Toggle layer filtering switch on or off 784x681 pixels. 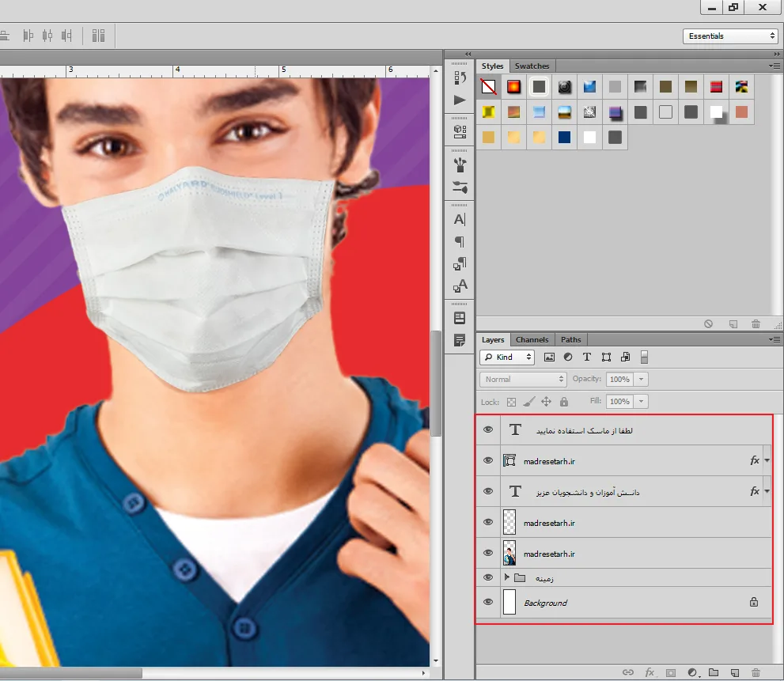click(x=645, y=357)
